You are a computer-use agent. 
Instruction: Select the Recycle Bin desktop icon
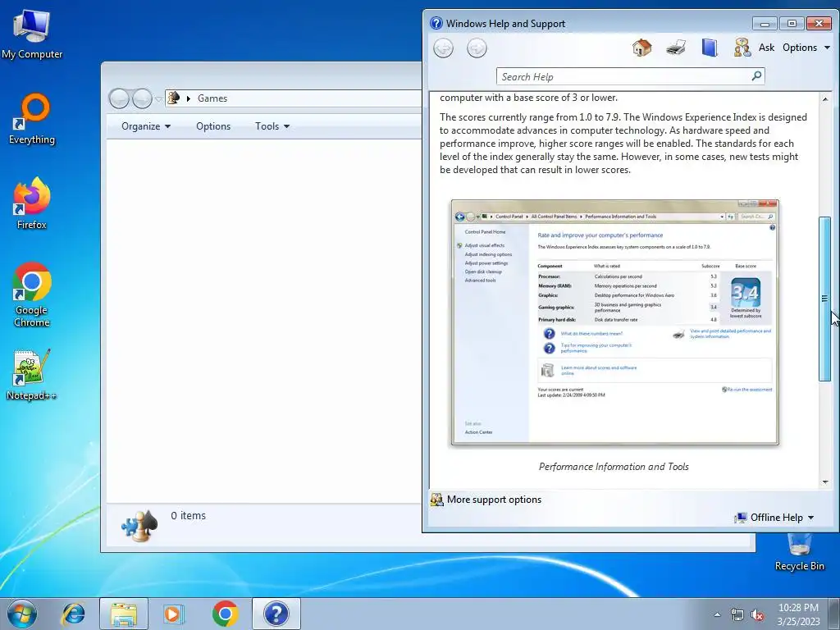799,553
